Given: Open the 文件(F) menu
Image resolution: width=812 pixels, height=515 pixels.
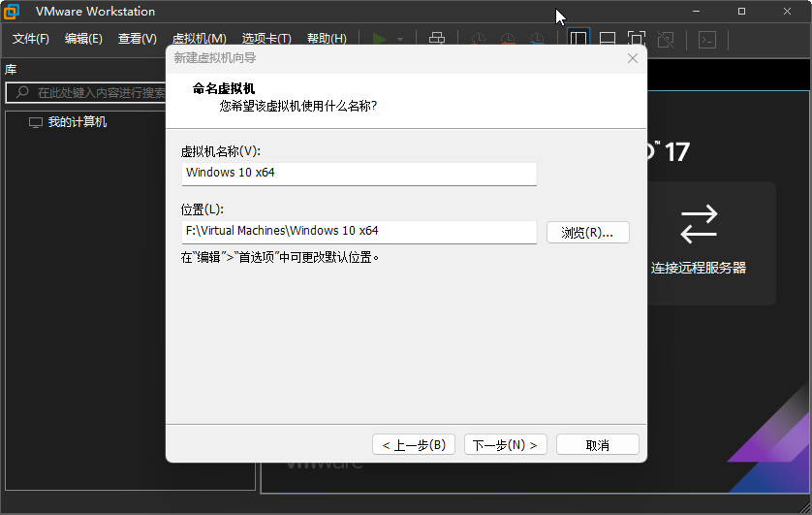Looking at the screenshot, I should 31,39.
